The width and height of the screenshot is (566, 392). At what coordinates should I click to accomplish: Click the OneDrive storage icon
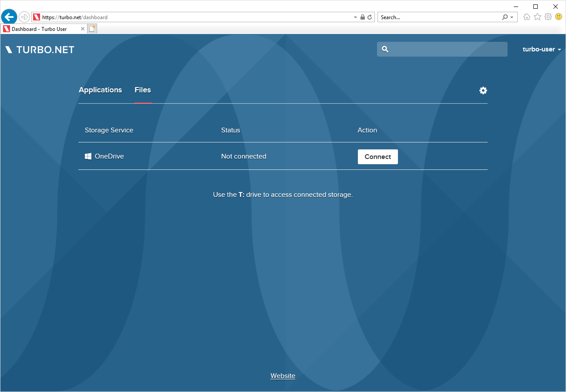point(88,156)
